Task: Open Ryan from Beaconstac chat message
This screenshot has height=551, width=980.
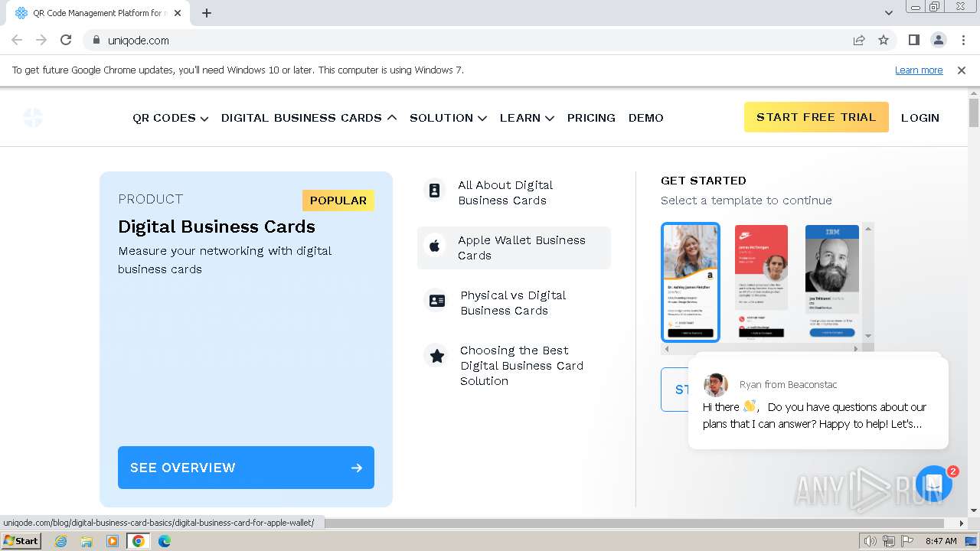Action: point(818,403)
